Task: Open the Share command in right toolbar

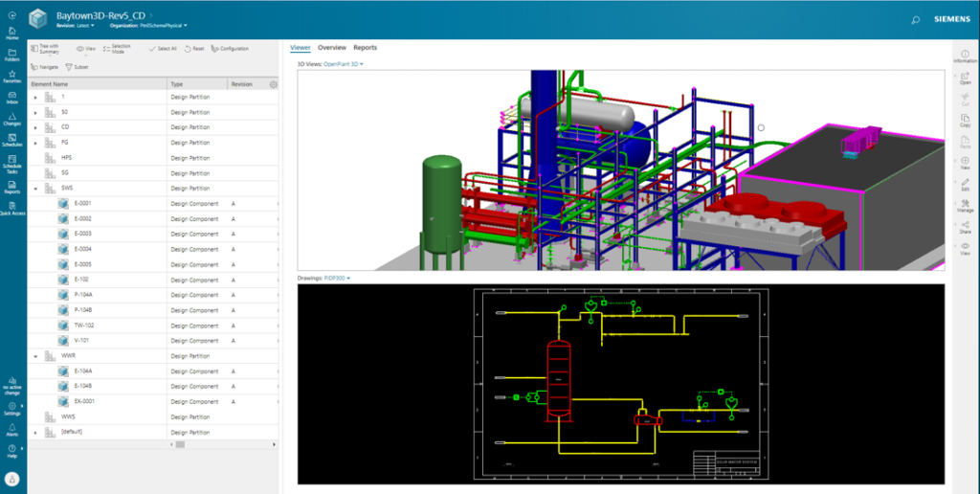Action: [x=965, y=228]
